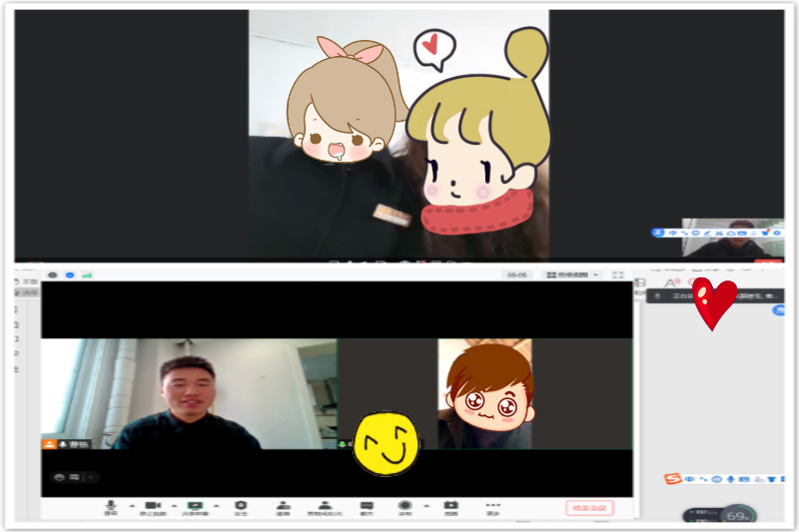Select the smiling man's video tile
The height and width of the screenshot is (532, 799).
189,393
